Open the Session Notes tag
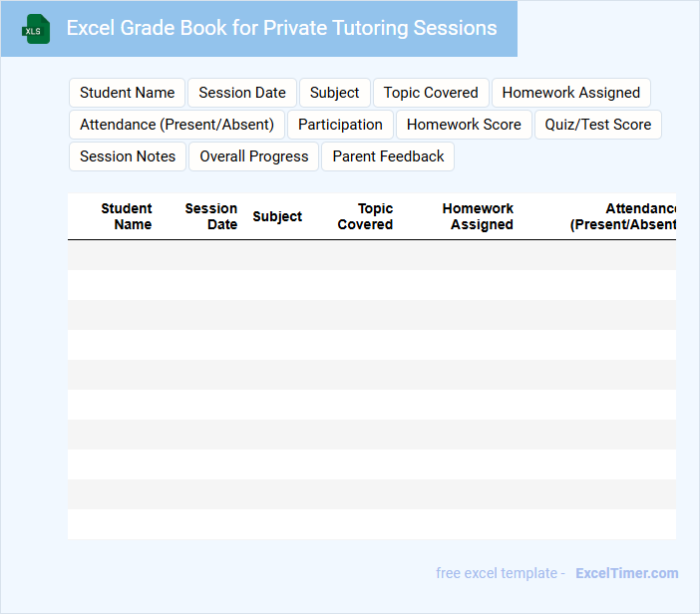The image size is (700, 614). coord(128,156)
